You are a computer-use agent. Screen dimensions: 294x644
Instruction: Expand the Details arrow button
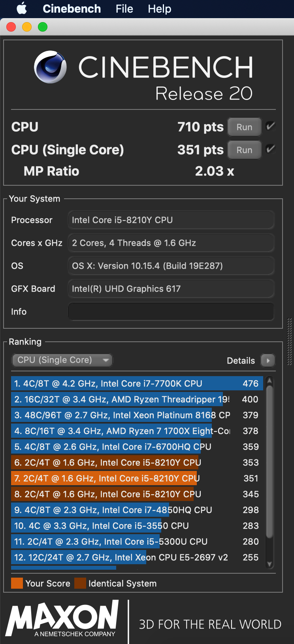click(x=268, y=360)
